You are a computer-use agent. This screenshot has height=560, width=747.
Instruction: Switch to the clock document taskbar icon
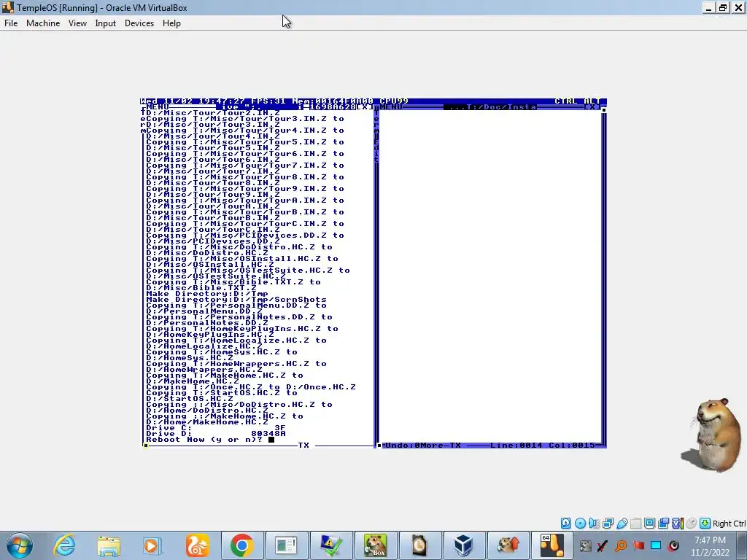click(419, 545)
